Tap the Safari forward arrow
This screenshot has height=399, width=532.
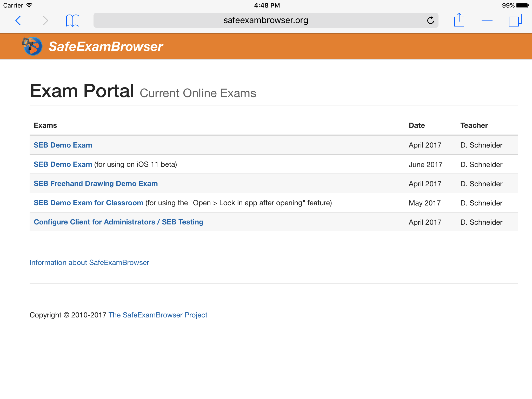tap(45, 21)
